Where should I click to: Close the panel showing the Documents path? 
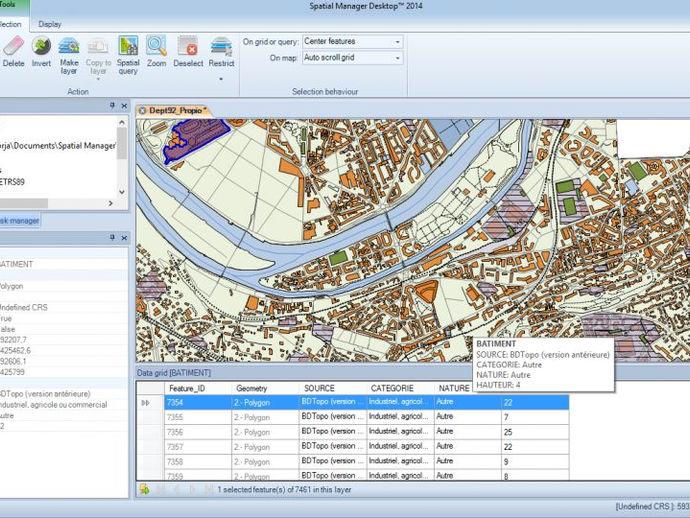[x=124, y=106]
